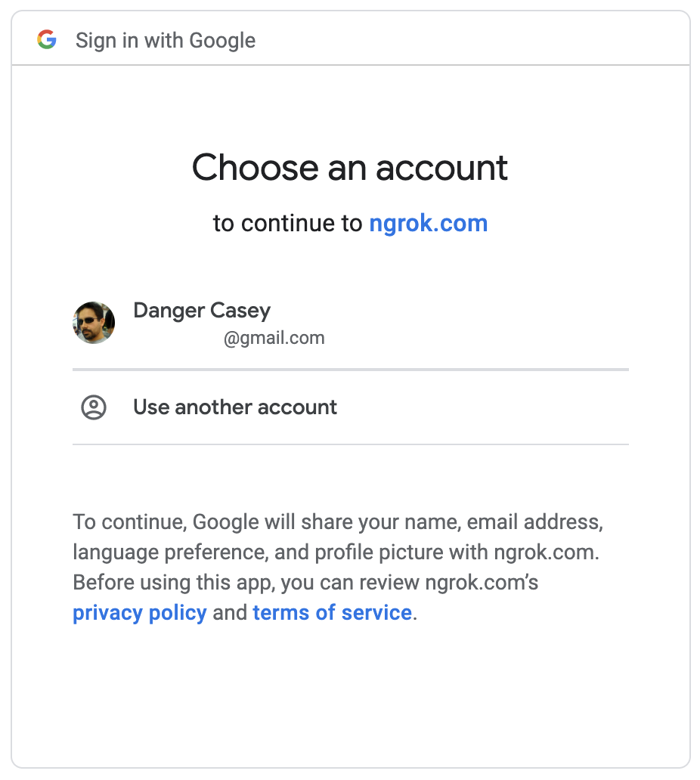The height and width of the screenshot is (780, 700).
Task: Click the outlined person icon beside Use another account
Action: pos(93,407)
